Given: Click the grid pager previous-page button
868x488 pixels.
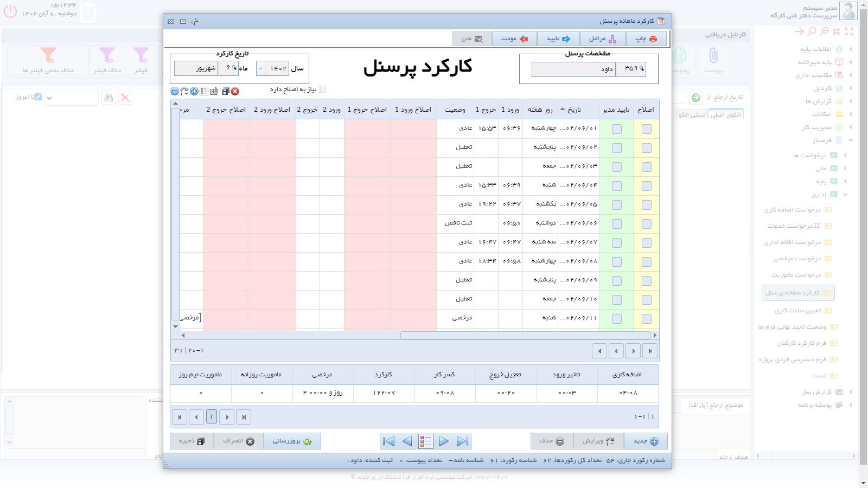Looking at the screenshot, I should click(x=616, y=351).
